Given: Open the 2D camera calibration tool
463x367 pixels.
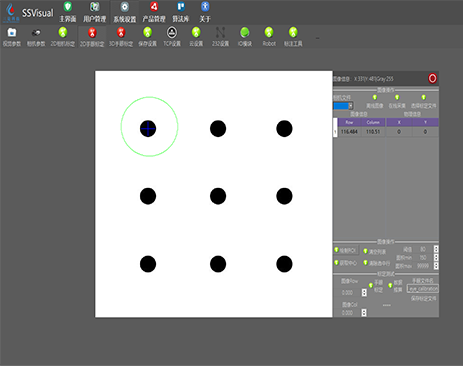Looking at the screenshot, I should coord(63,37).
